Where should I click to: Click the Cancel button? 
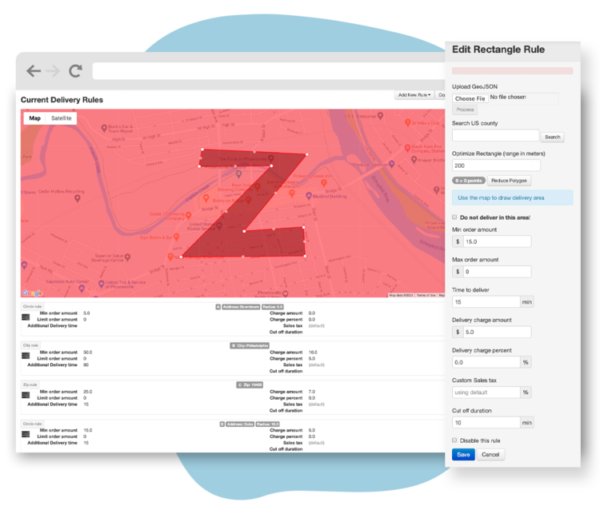pos(489,454)
